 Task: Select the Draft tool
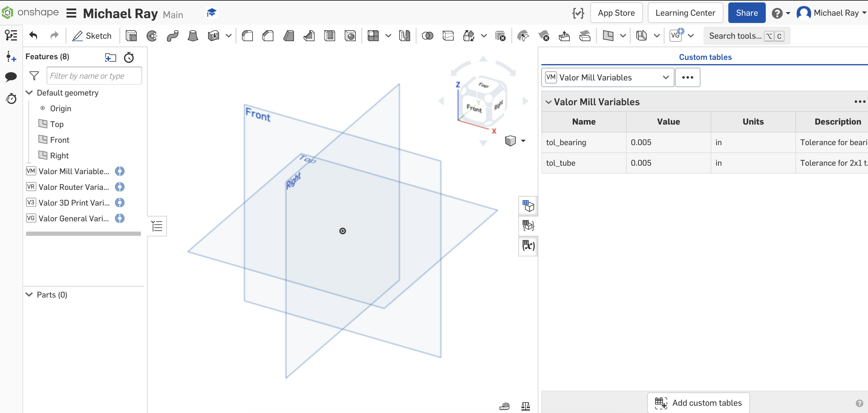click(289, 36)
